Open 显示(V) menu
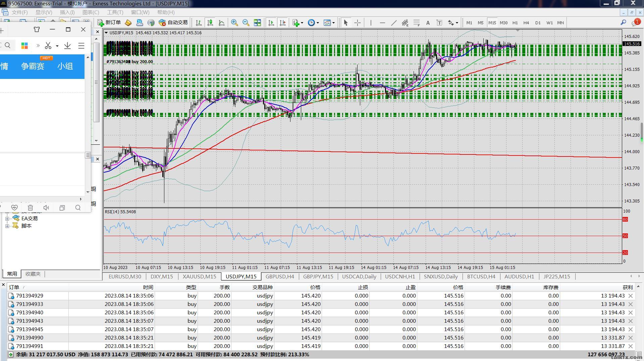 coord(44,12)
